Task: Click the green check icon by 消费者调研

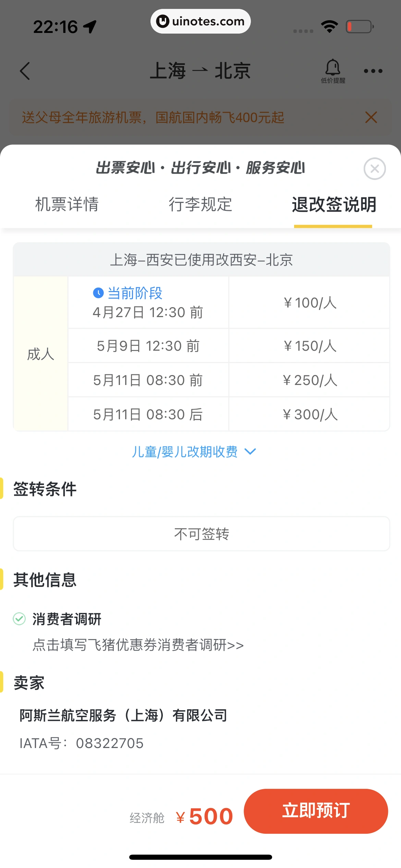Action: [x=19, y=619]
